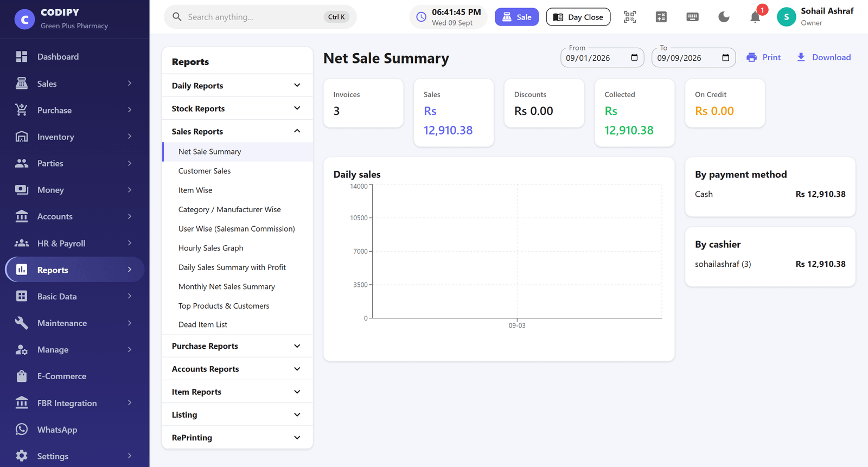Image resolution: width=868 pixels, height=467 pixels.
Task: Expand the Stock Reports section
Action: coord(237,108)
